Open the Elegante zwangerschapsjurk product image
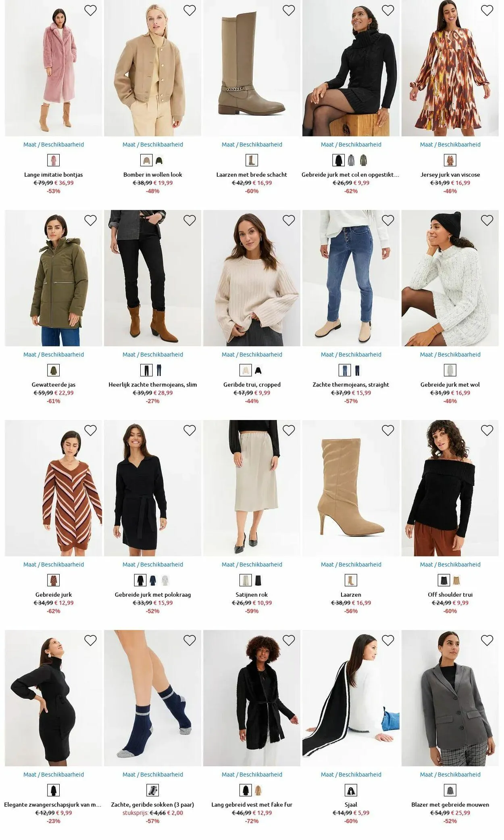 click(54, 698)
